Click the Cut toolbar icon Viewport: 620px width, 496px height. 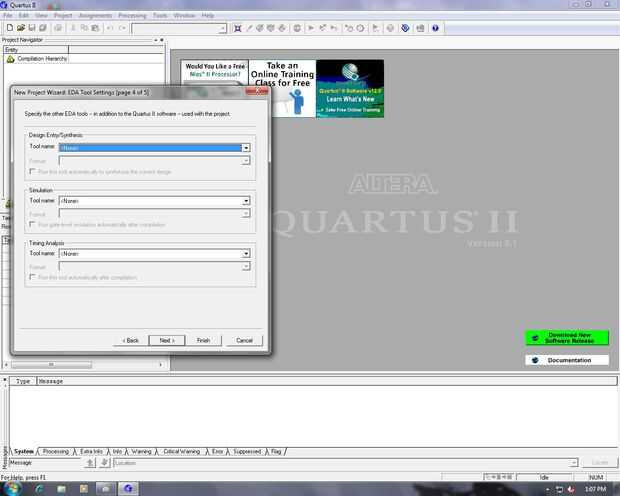click(x=73, y=28)
